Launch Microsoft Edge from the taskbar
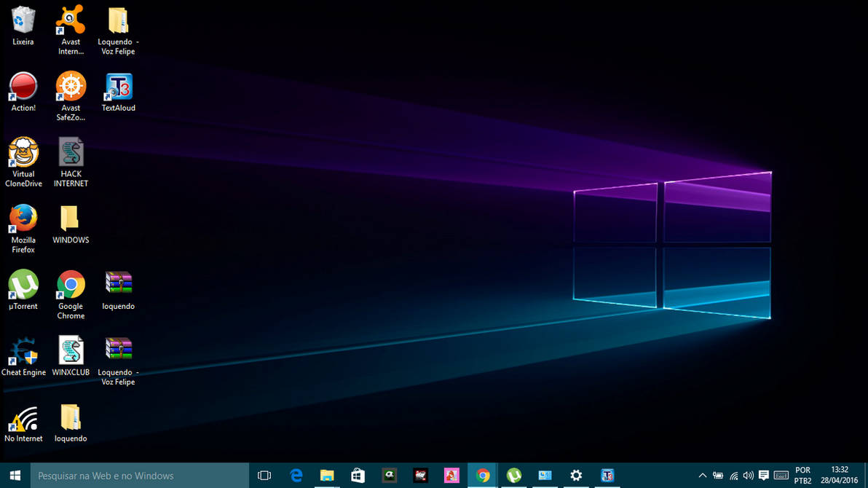The height and width of the screenshot is (488, 868). [296, 476]
